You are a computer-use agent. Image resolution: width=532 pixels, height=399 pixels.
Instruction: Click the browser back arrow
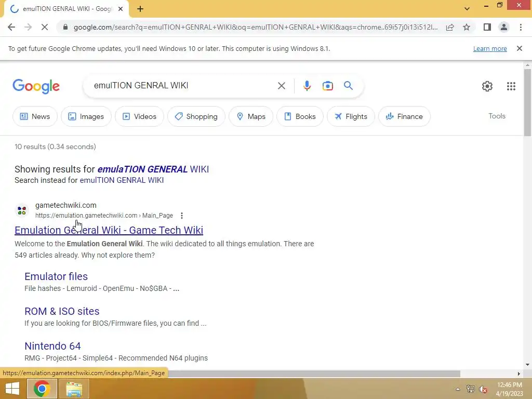pyautogui.click(x=11, y=27)
